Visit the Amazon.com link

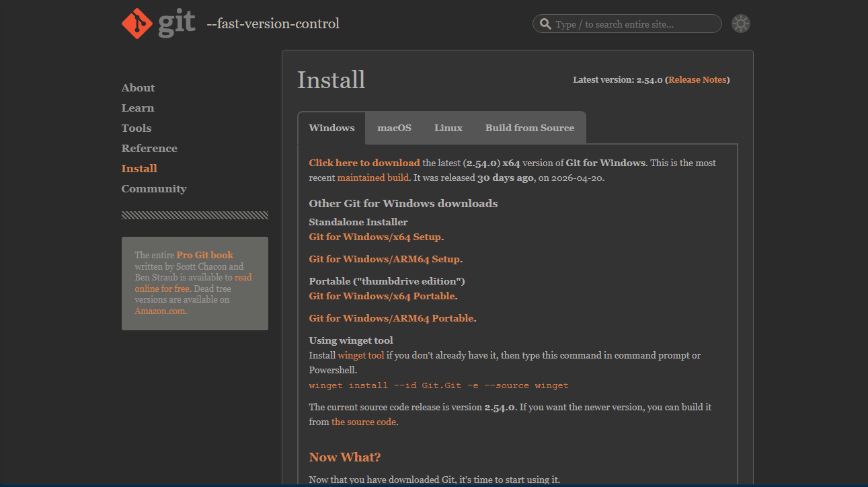pyautogui.click(x=160, y=311)
